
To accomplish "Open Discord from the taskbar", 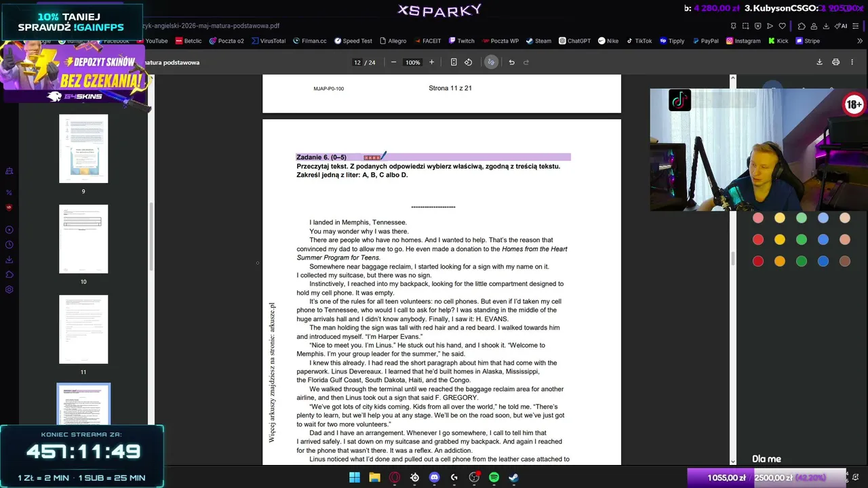I will (x=435, y=477).
